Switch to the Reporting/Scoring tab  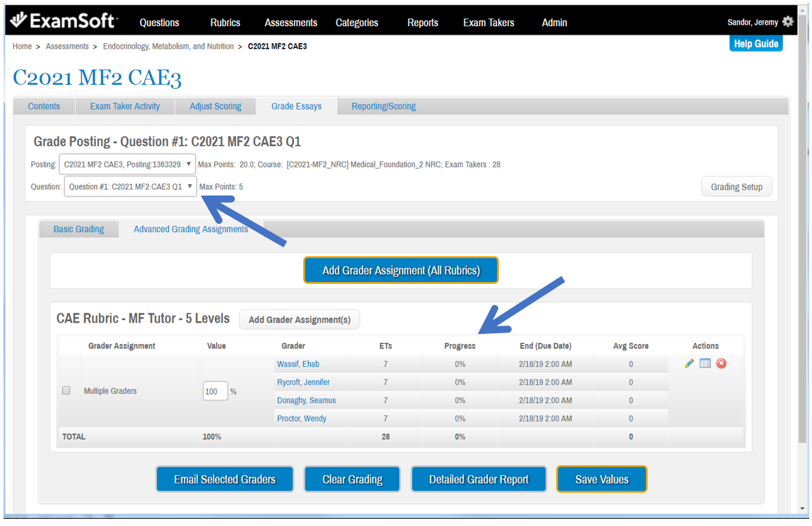[x=384, y=106]
